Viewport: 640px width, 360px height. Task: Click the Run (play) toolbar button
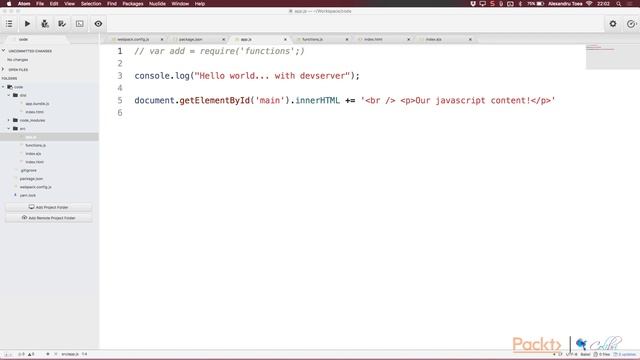27,24
